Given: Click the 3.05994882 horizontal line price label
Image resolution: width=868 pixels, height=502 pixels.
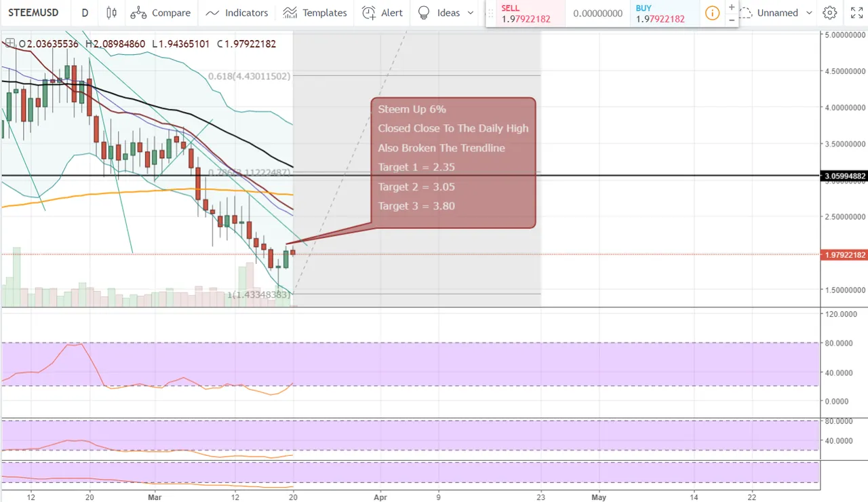Looking at the screenshot, I should (x=844, y=176).
